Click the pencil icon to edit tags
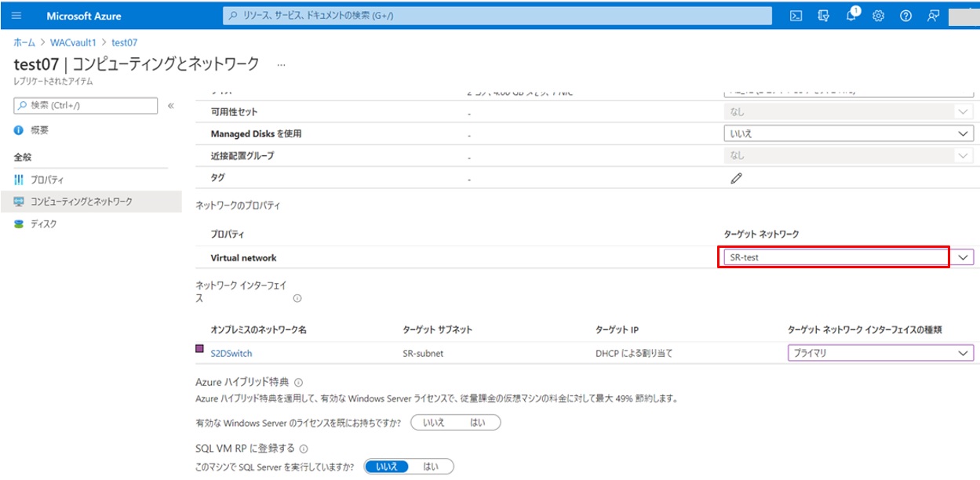 pos(735,179)
